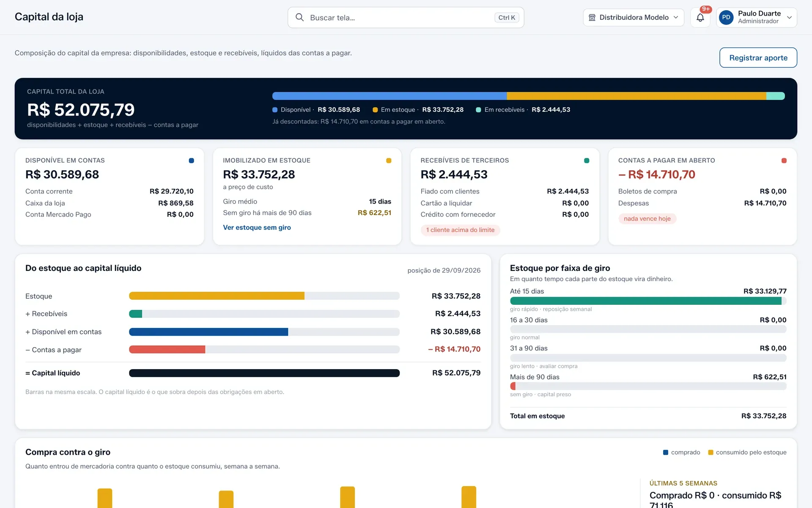
Task: Click the ÚLTIMAS 5 SEMANAS summary heading
Action: click(683, 483)
